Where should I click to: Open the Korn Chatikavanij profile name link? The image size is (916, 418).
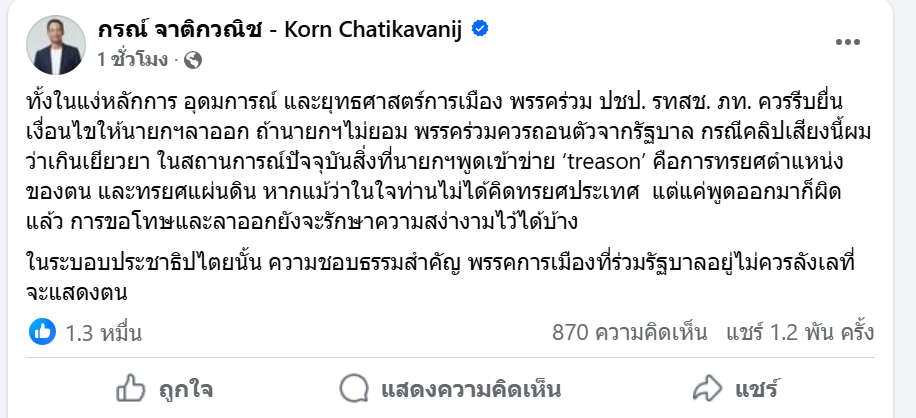coord(281,30)
